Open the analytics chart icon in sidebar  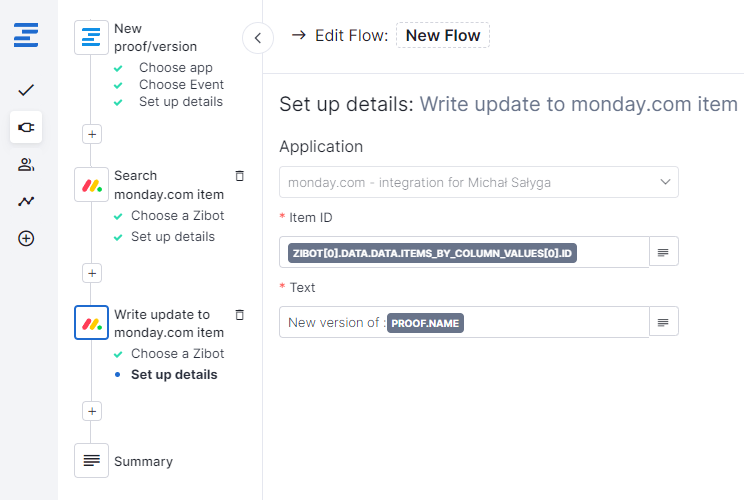26,201
